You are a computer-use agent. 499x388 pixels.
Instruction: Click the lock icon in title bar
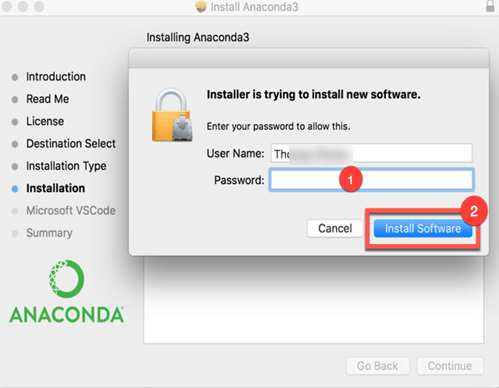click(490, 6)
